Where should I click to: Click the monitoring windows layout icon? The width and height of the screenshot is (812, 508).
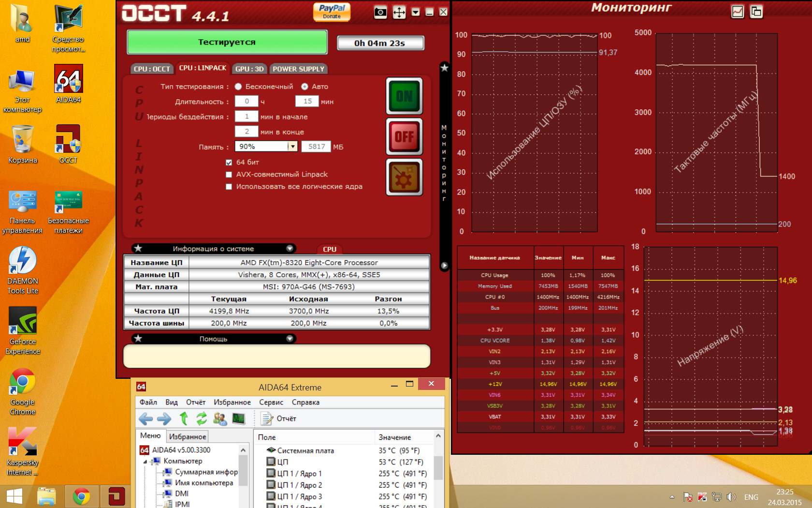click(x=756, y=12)
